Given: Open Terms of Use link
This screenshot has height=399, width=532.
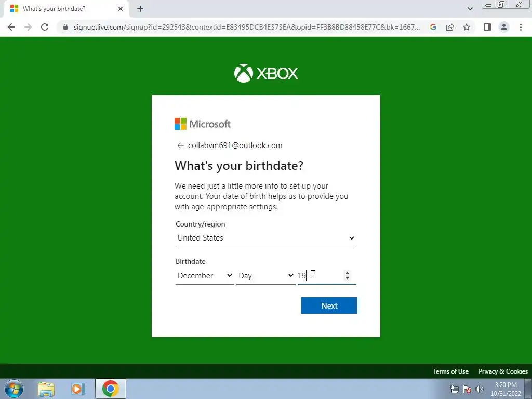Looking at the screenshot, I should (450, 371).
